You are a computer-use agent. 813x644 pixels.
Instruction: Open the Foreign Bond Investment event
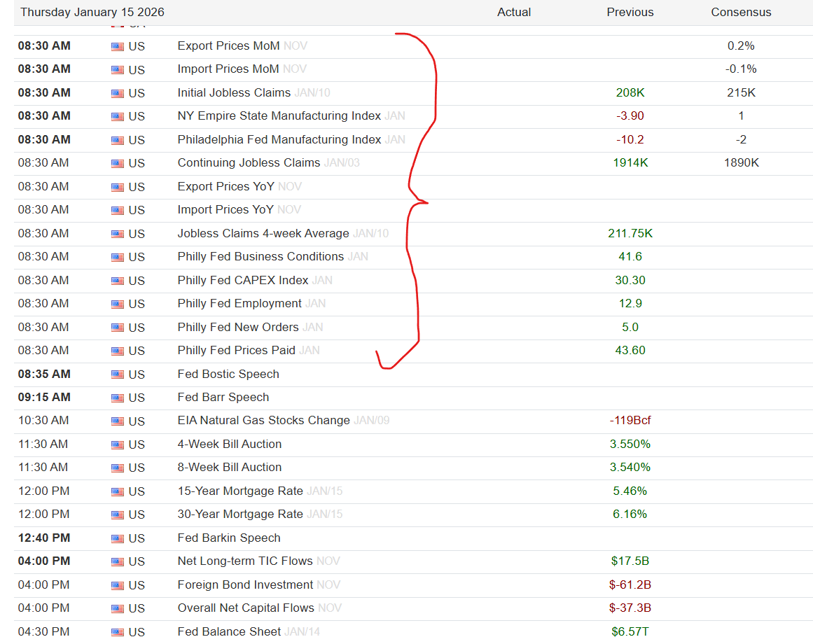(x=245, y=585)
